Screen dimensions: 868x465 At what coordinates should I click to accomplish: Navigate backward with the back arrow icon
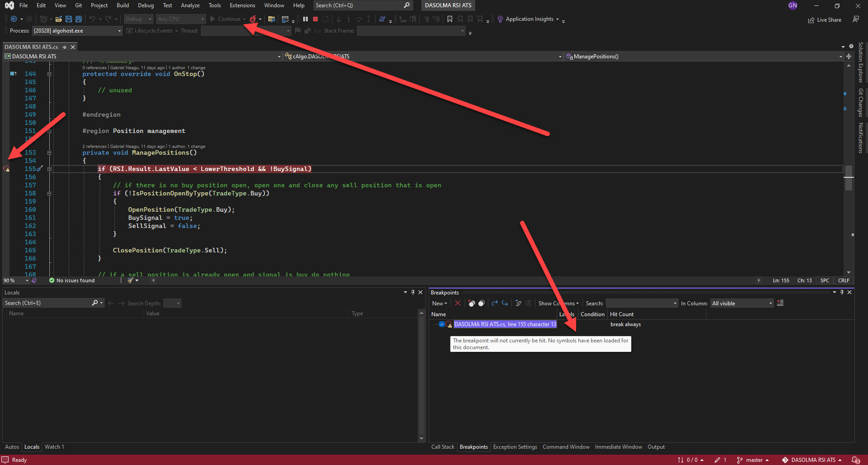[x=14, y=19]
